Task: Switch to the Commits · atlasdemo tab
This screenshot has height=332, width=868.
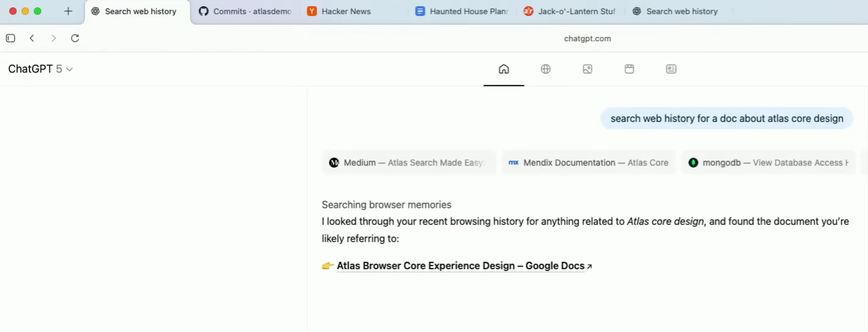Action: pyautogui.click(x=245, y=11)
